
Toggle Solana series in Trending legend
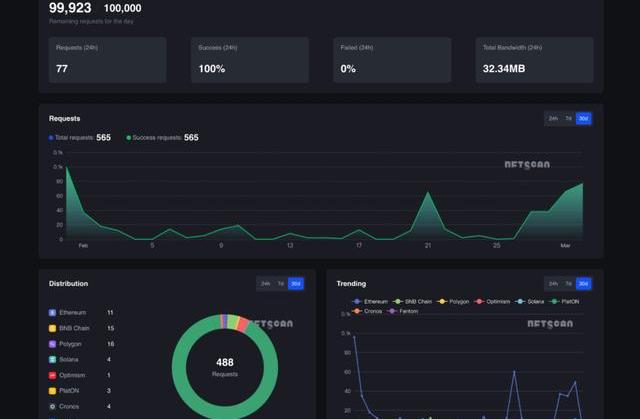tap(526, 301)
